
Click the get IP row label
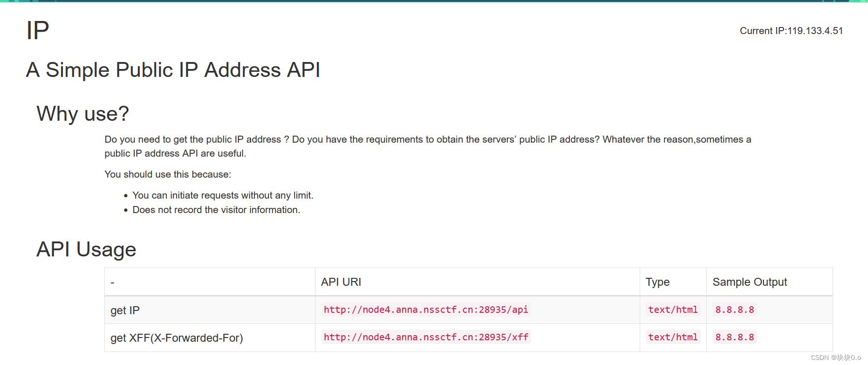pos(125,310)
